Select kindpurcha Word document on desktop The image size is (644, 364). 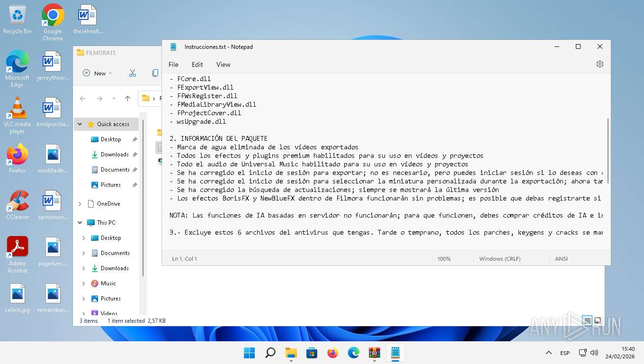coord(53,112)
